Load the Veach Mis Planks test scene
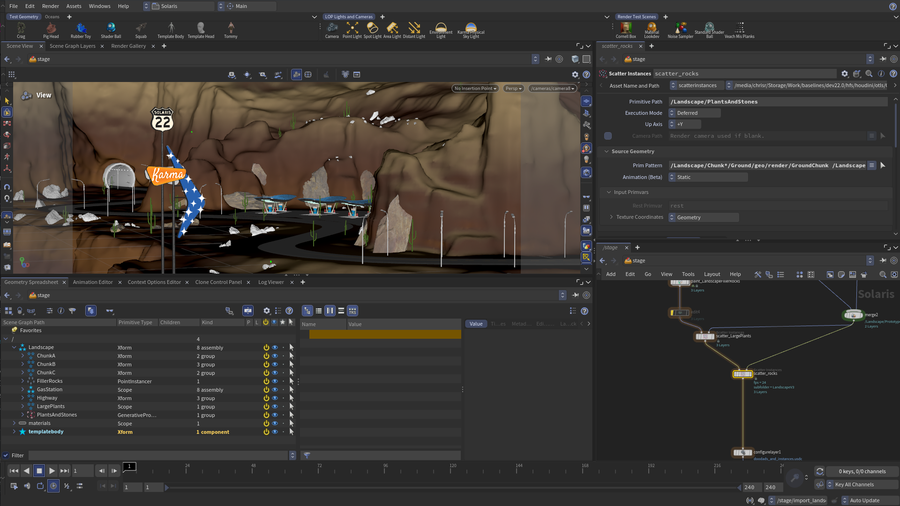This screenshot has height=506, width=900. pyautogui.click(x=739, y=30)
